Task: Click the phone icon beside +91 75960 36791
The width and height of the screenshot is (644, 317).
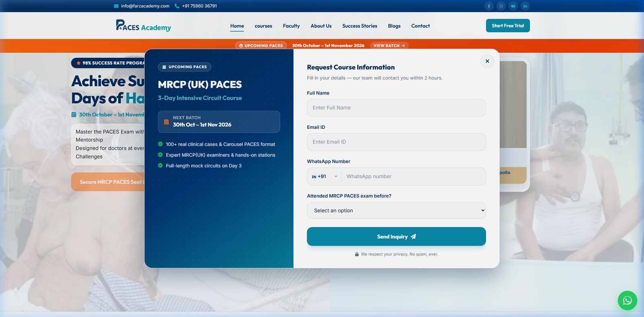Action: click(177, 6)
